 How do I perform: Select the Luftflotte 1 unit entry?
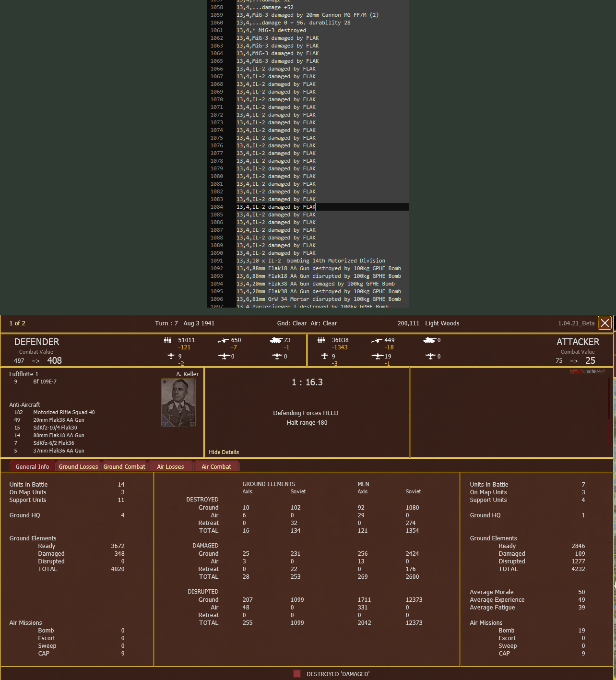point(24,374)
